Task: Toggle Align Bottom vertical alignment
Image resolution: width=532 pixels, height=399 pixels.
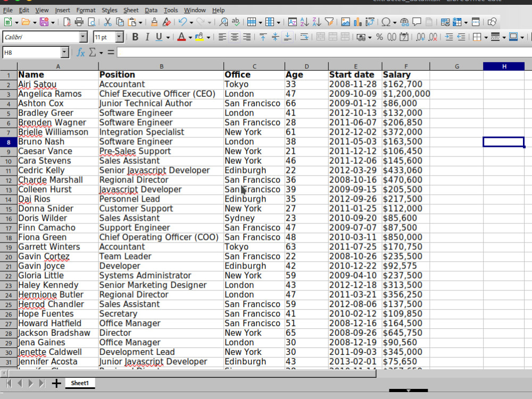Action: (287, 37)
